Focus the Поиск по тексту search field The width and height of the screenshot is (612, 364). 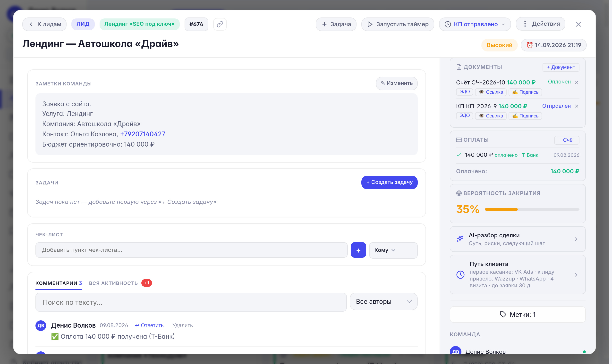click(x=191, y=302)
